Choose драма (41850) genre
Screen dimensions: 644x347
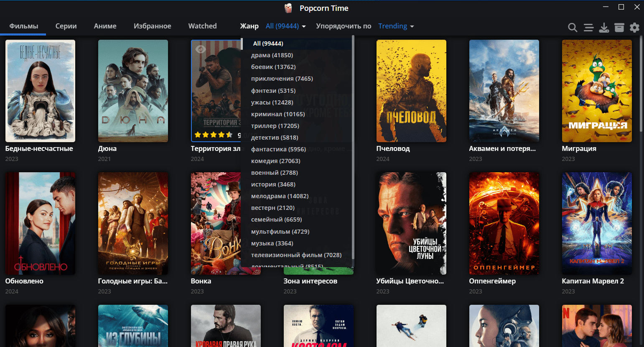click(297, 55)
